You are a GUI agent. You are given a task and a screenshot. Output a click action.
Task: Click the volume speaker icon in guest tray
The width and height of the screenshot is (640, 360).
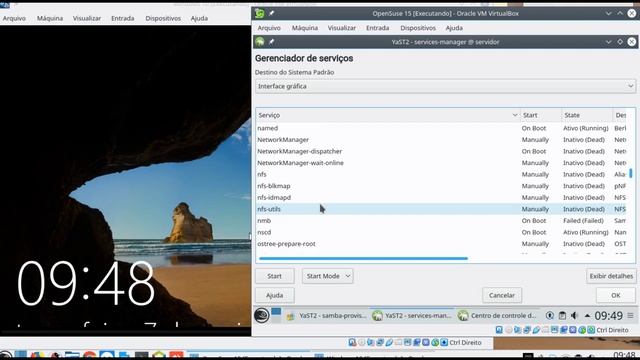coord(574,316)
